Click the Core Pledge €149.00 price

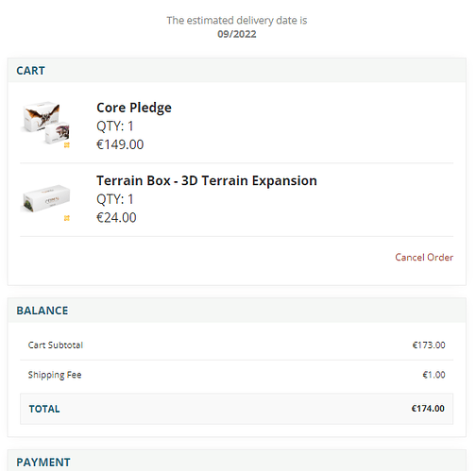coord(120,144)
